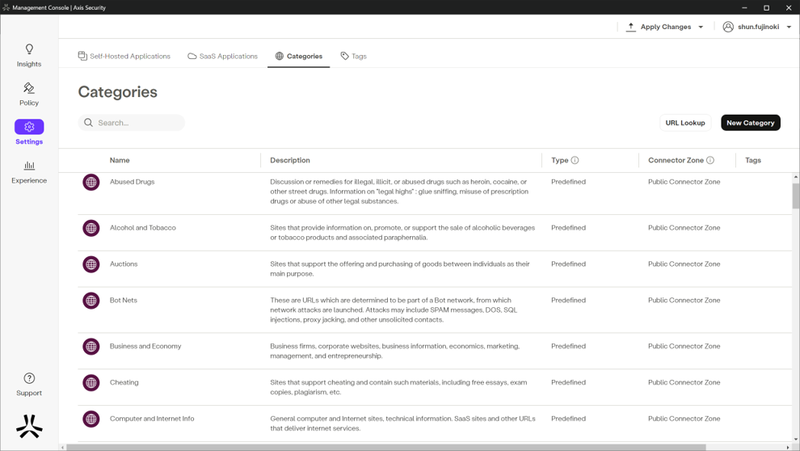The image size is (800, 451).
Task: Click Public Connector Zone in Computer and Internet Info row
Action: [x=684, y=418]
